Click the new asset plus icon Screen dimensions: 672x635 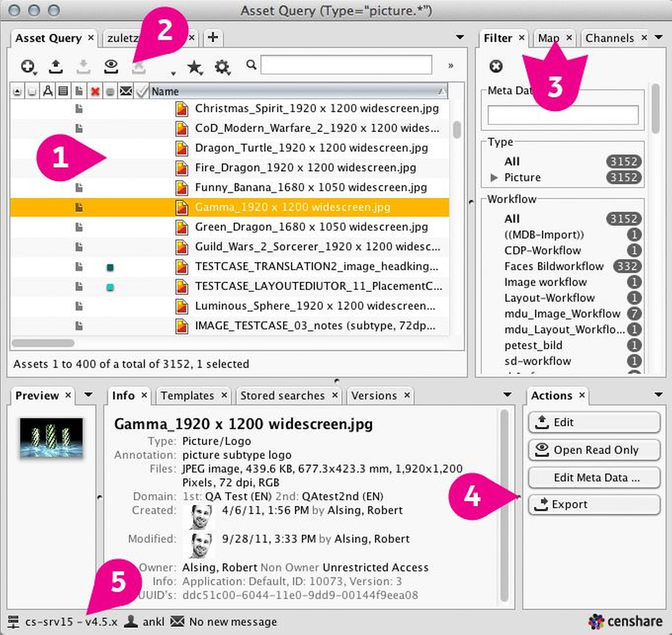(28, 66)
